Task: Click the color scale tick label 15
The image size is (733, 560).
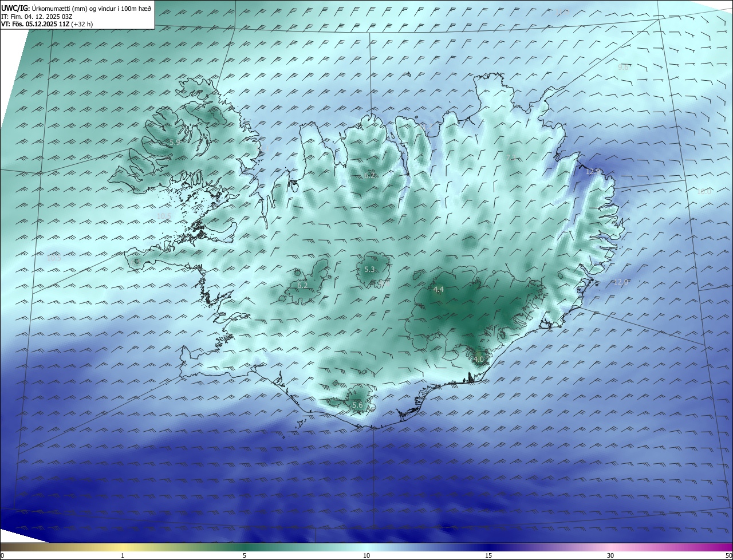Action: point(488,555)
